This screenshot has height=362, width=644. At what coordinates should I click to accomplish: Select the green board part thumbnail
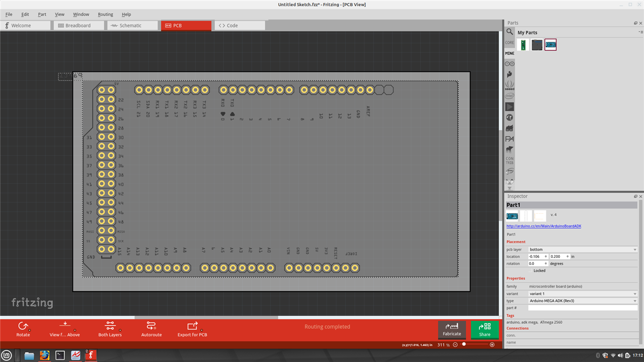tap(524, 45)
